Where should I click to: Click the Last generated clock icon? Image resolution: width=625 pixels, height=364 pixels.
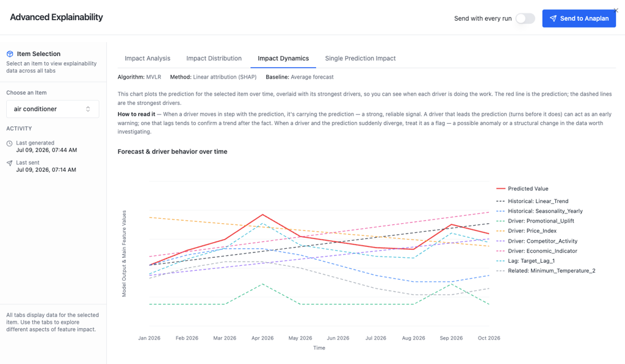(10, 143)
